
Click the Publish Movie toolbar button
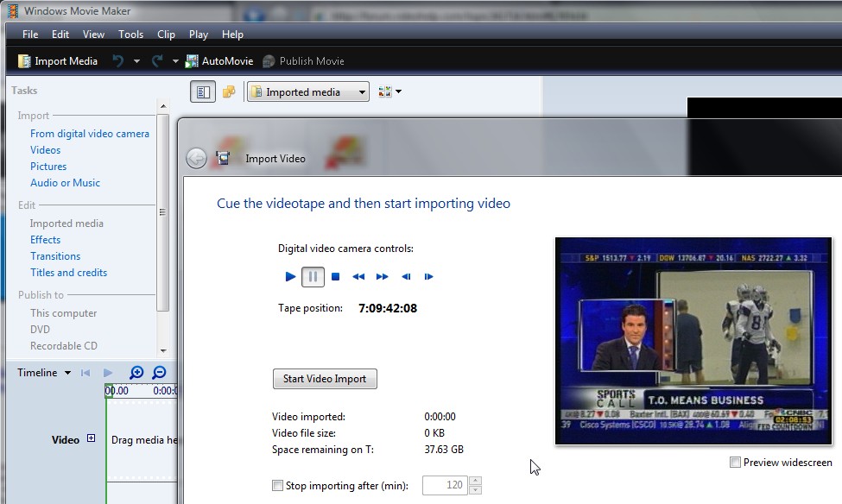click(x=303, y=61)
